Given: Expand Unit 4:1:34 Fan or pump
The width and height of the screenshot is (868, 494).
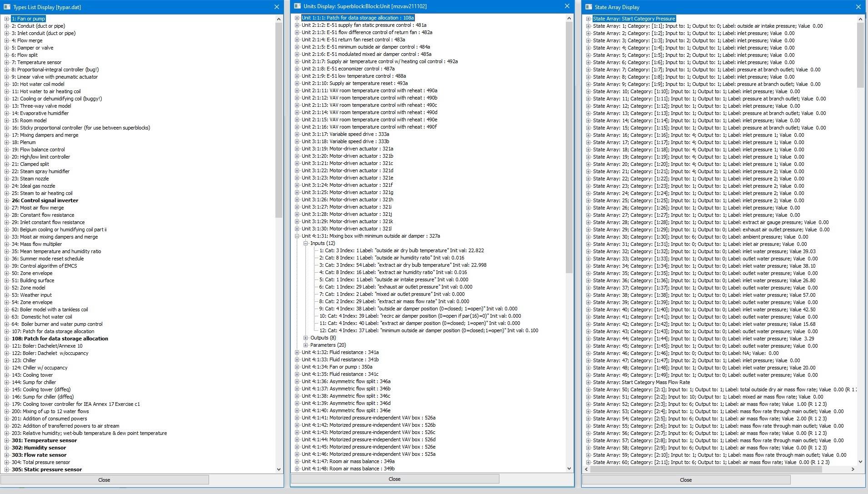Looking at the screenshot, I should (297, 367).
